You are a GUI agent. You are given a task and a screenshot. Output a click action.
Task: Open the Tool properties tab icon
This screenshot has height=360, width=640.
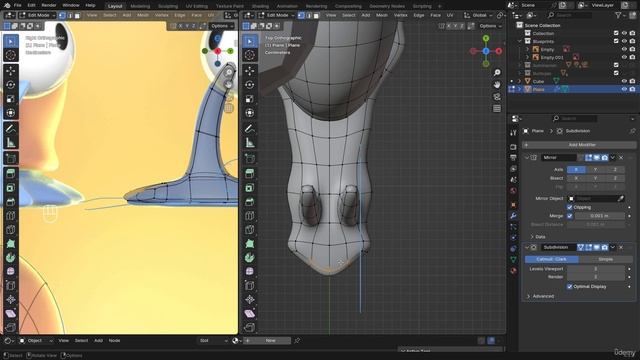point(513,133)
